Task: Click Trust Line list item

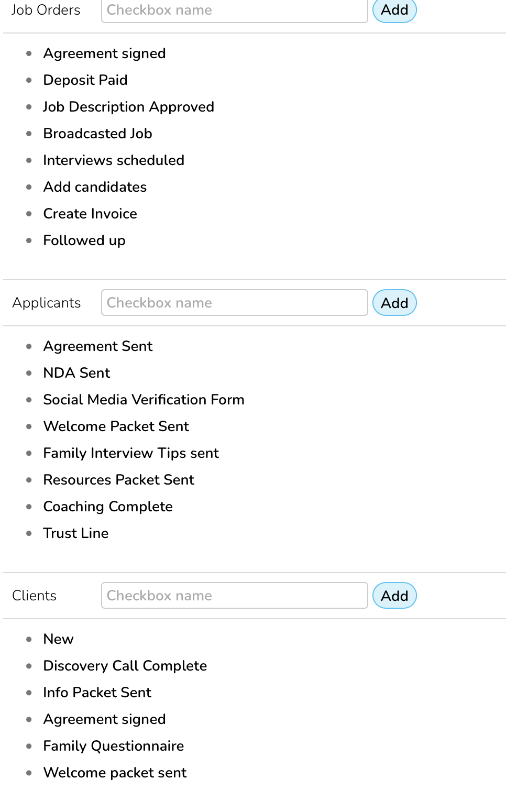Action: coord(76,533)
